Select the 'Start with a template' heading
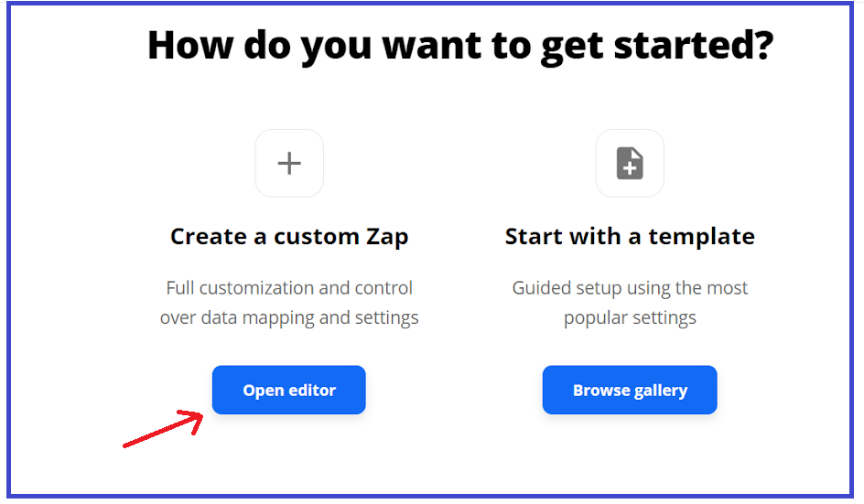This screenshot has width=864, height=504. pos(630,237)
